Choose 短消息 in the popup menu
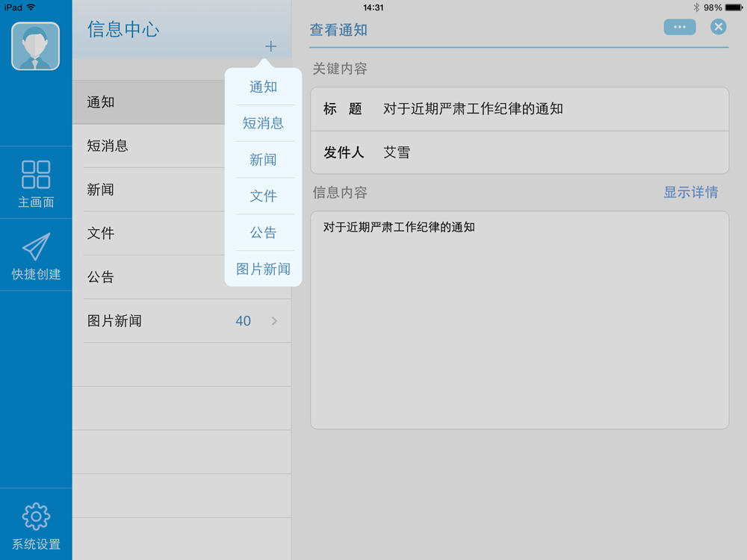747x560 pixels. click(264, 123)
